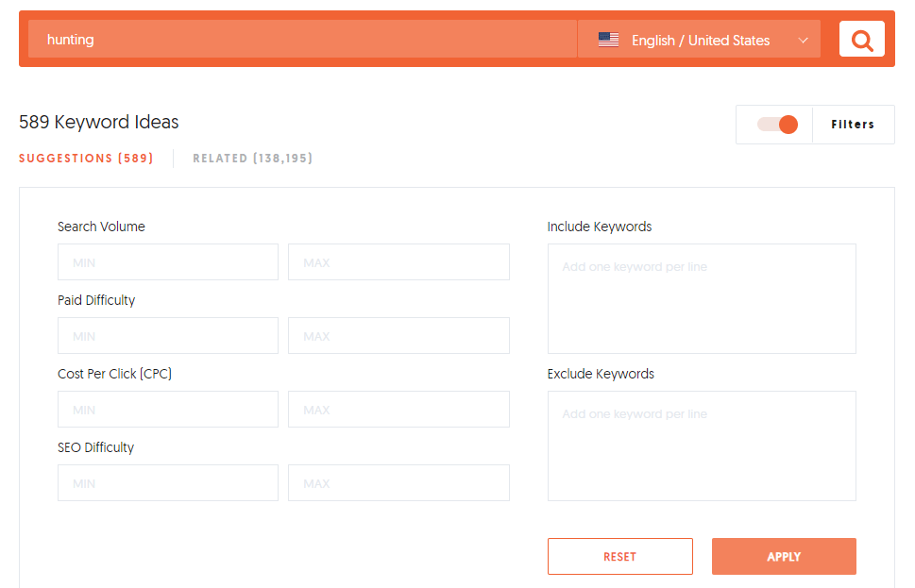The image size is (915, 588).
Task: Click the SEO Difficulty MAX field
Action: point(398,482)
